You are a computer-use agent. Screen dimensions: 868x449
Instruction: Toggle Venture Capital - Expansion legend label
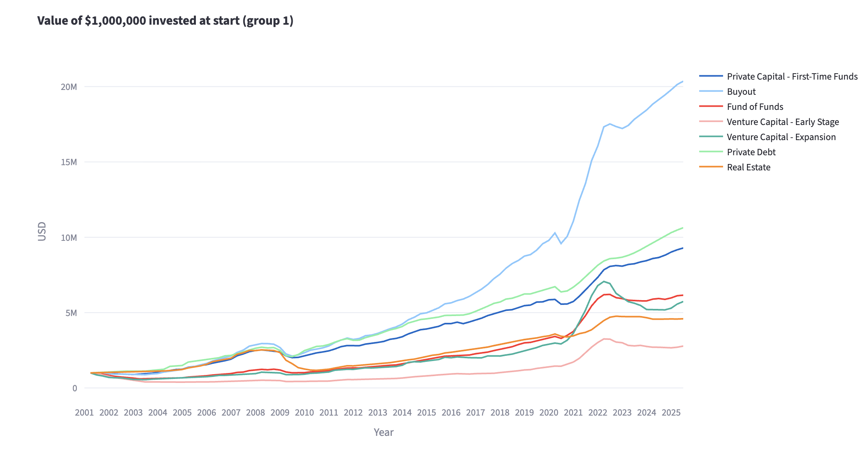781,137
